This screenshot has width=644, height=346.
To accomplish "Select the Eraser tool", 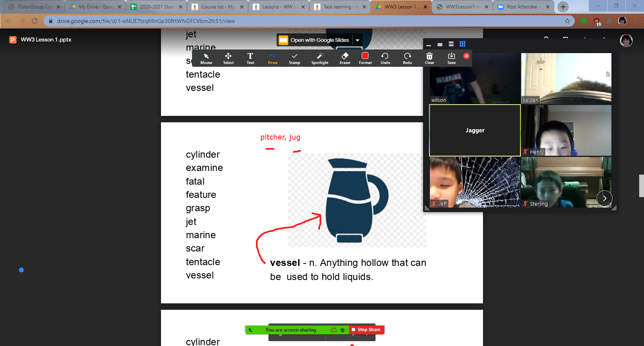I will pos(345,58).
